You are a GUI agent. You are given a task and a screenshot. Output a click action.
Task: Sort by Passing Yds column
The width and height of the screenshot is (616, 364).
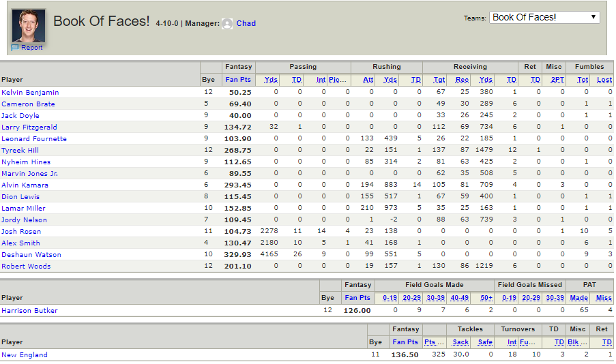pos(271,80)
